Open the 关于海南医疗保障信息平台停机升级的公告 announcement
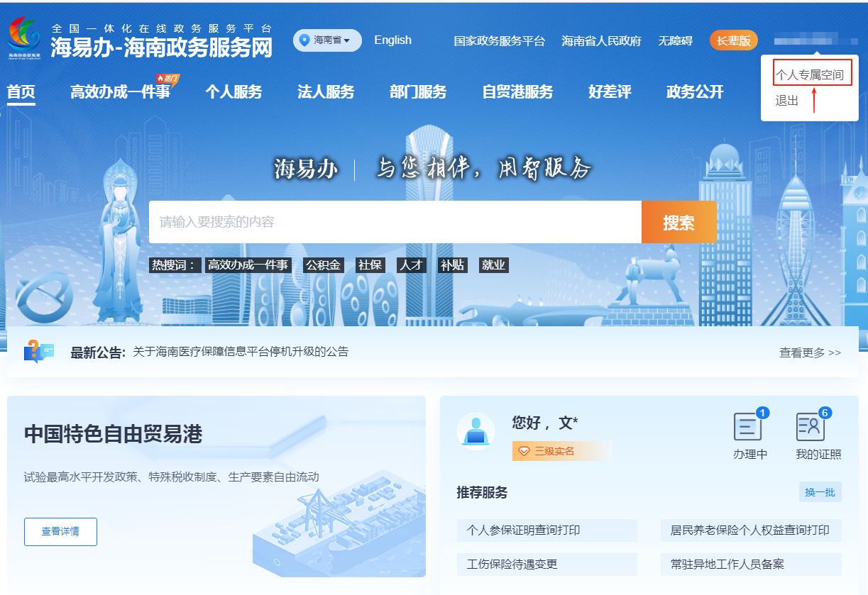This screenshot has width=868, height=595. point(241,352)
